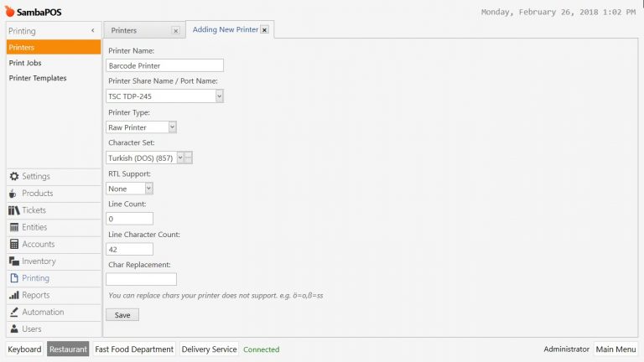Click the Reports bar chart icon
The width and height of the screenshot is (644, 362).
click(14, 295)
